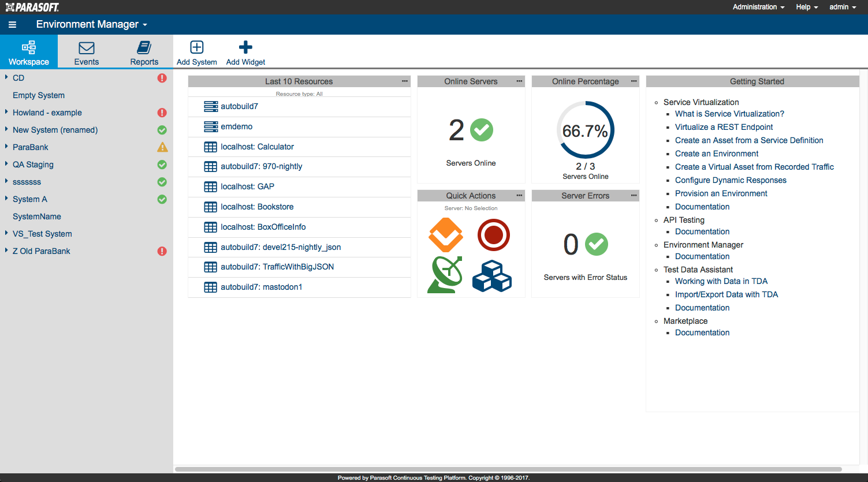The height and width of the screenshot is (482, 868).
Task: Select SystemName in the tree
Action: click(37, 216)
